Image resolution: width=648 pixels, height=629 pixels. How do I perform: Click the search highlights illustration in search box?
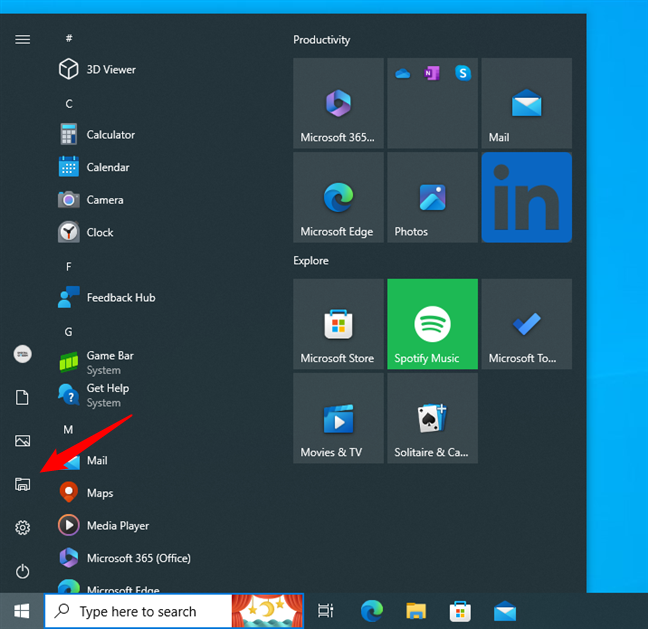tap(267, 611)
